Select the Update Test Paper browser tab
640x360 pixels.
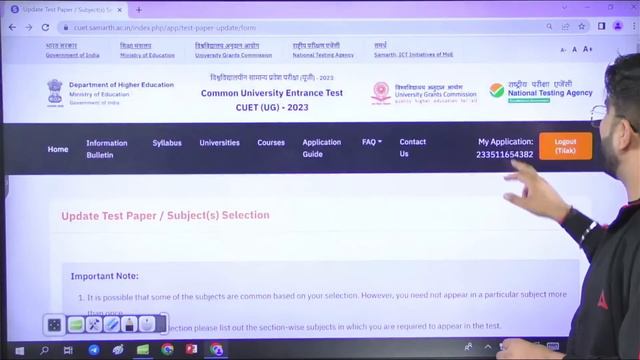65,9
